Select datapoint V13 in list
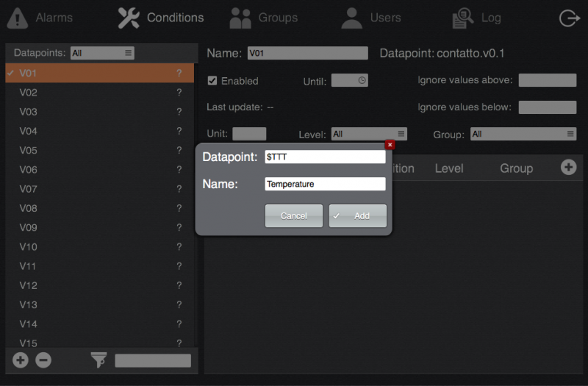Viewport: 588px width, 386px height. 100,304
